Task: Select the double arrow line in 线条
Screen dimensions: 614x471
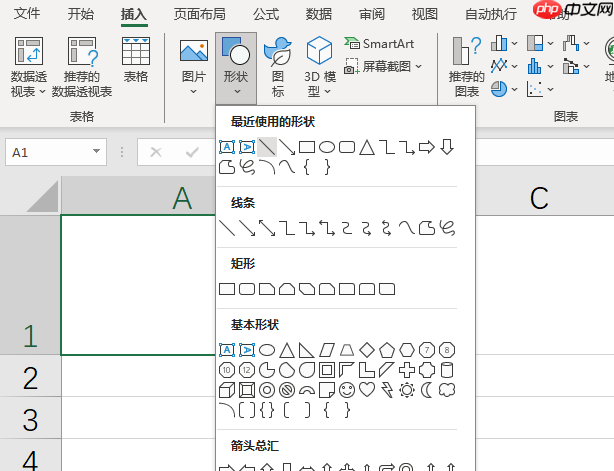Action: [x=267, y=228]
